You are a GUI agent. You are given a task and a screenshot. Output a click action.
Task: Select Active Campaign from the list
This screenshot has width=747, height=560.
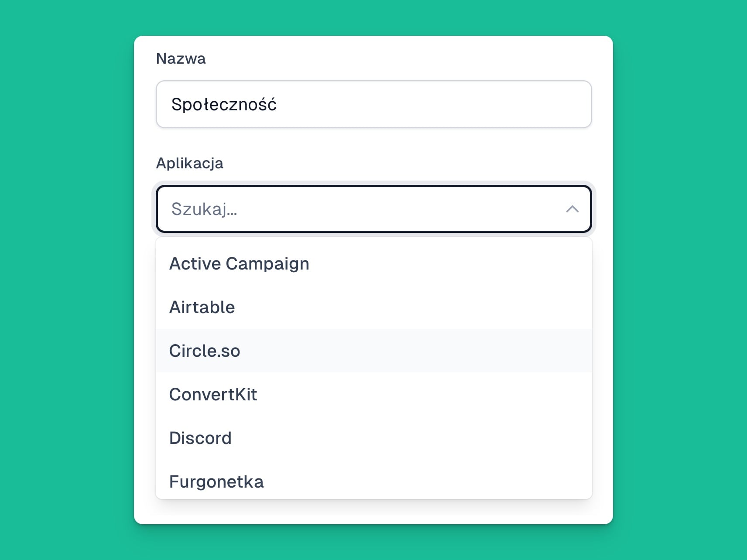point(374,263)
